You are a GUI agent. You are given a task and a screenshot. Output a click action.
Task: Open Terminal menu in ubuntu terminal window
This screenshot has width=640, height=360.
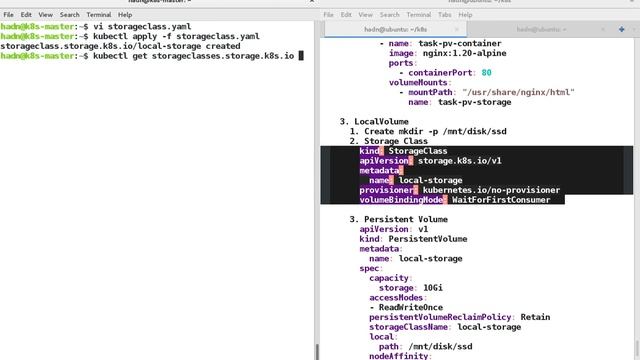[x=419, y=15]
